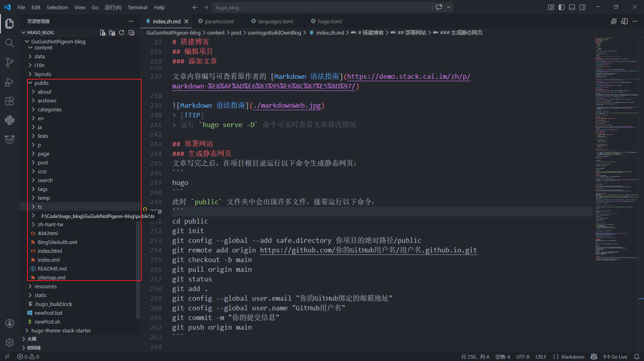Go forward with the navigation arrow
The height and width of the screenshot is (361, 644).
pos(206,7)
